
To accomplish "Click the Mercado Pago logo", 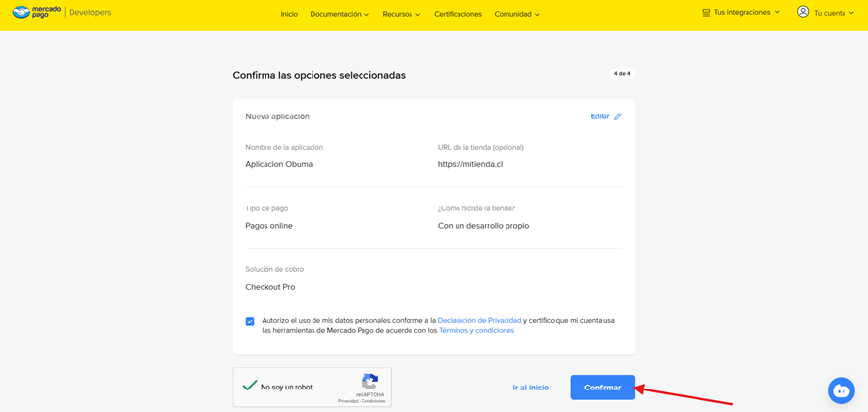I will (x=34, y=13).
